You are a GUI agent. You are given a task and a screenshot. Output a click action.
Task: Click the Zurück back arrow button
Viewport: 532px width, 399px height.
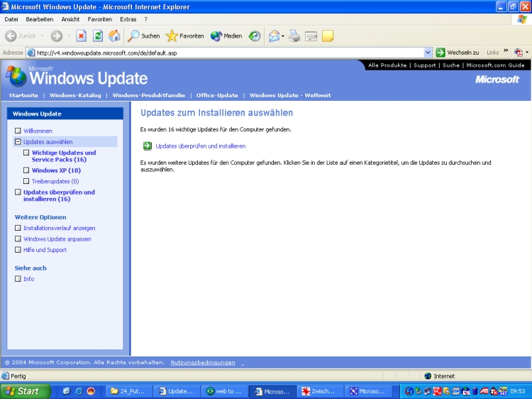tap(21, 36)
